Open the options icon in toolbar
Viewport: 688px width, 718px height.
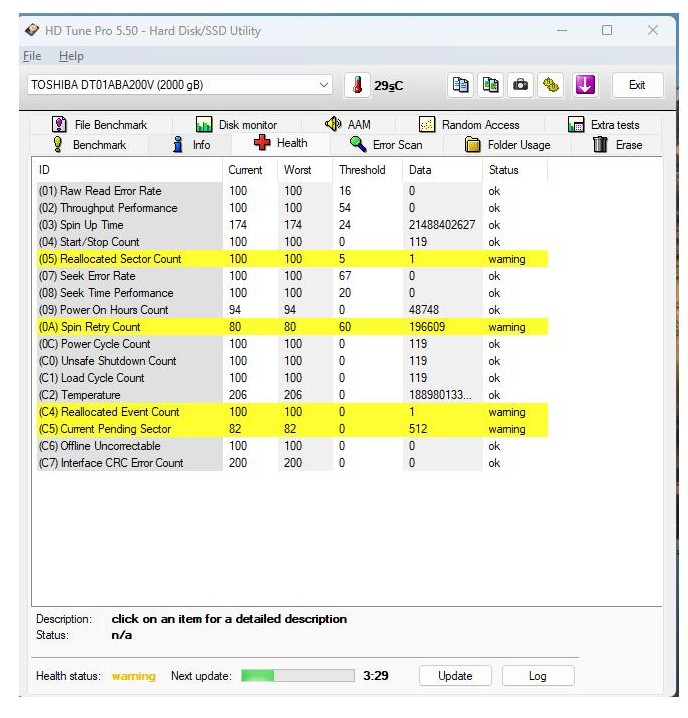click(551, 85)
